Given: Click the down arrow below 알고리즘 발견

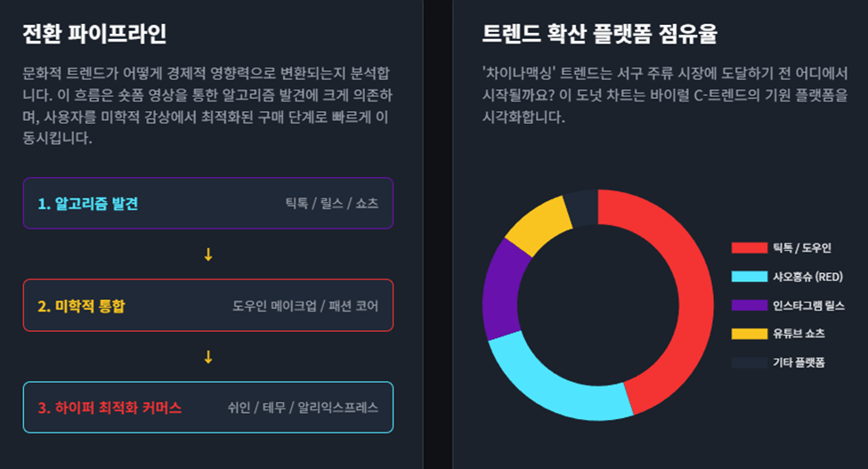Looking at the screenshot, I should click(x=208, y=255).
